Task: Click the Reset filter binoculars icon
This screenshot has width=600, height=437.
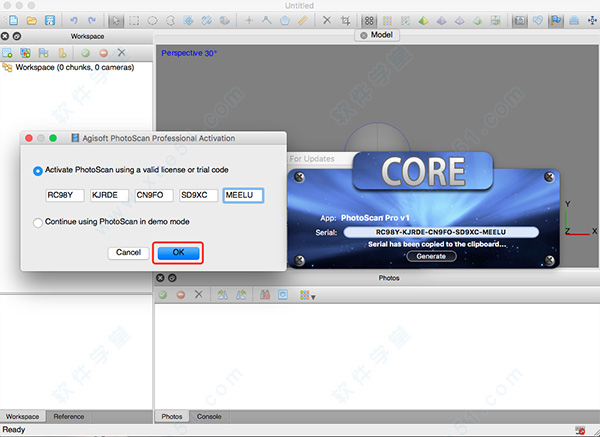Action: coord(265,295)
